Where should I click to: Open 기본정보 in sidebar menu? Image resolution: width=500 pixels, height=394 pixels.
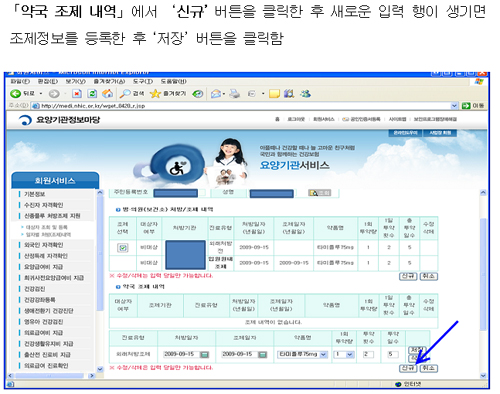click(34, 194)
